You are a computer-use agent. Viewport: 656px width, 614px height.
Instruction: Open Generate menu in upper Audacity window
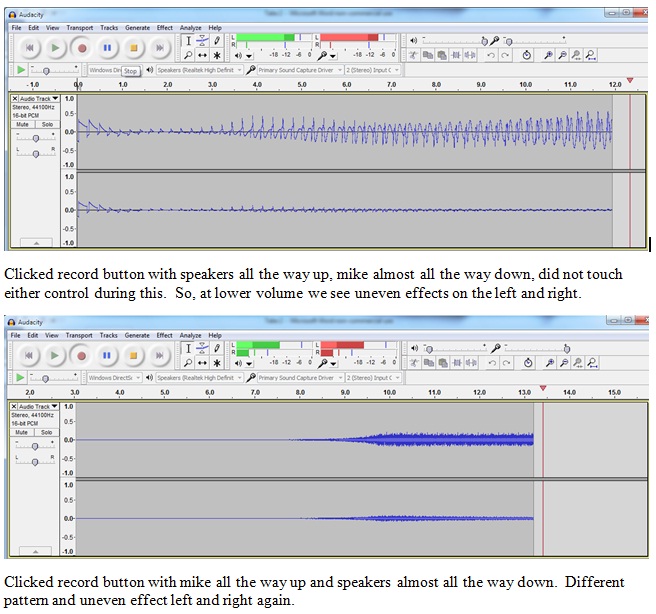(137, 28)
